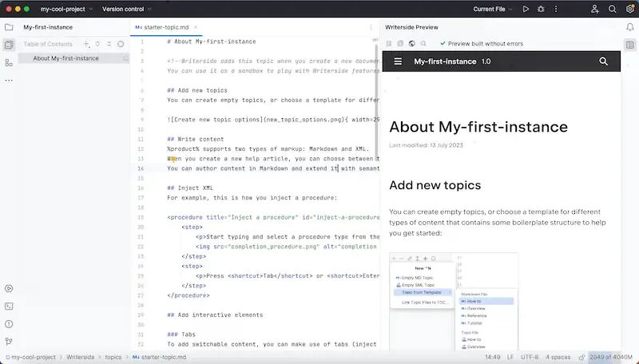The width and height of the screenshot is (639, 364).
Task: Open the Problems tool window icon
Action: (9, 324)
